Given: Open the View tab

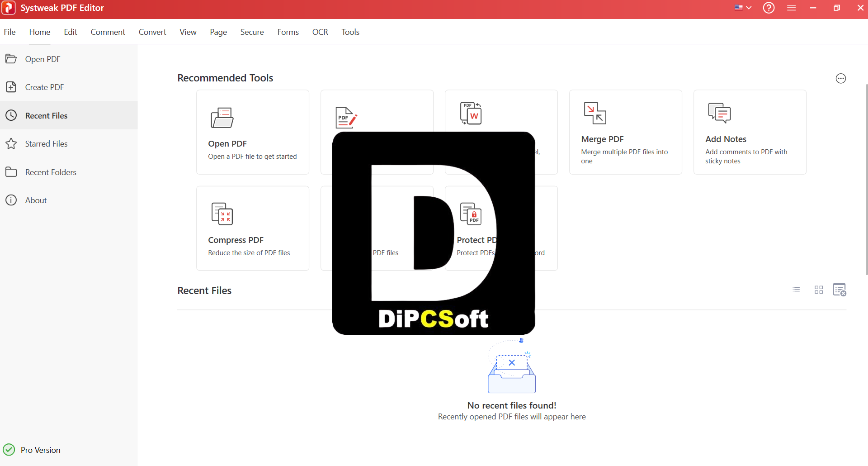Looking at the screenshot, I should coord(188,32).
